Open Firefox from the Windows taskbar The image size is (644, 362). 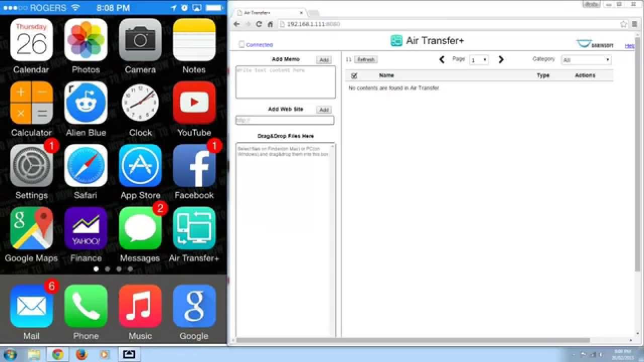[81, 354]
